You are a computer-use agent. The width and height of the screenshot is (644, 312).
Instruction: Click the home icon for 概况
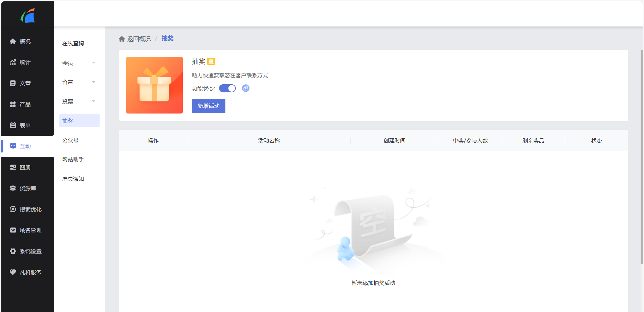tap(13, 41)
